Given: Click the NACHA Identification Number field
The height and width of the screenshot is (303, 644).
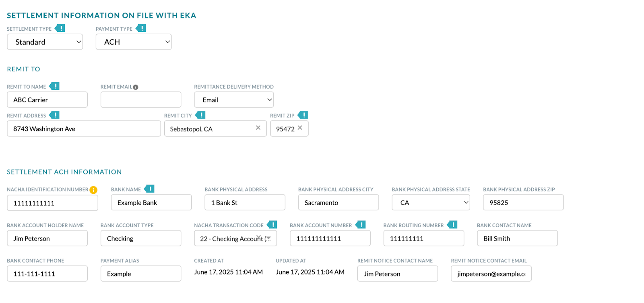Looking at the screenshot, I should click(52, 203).
